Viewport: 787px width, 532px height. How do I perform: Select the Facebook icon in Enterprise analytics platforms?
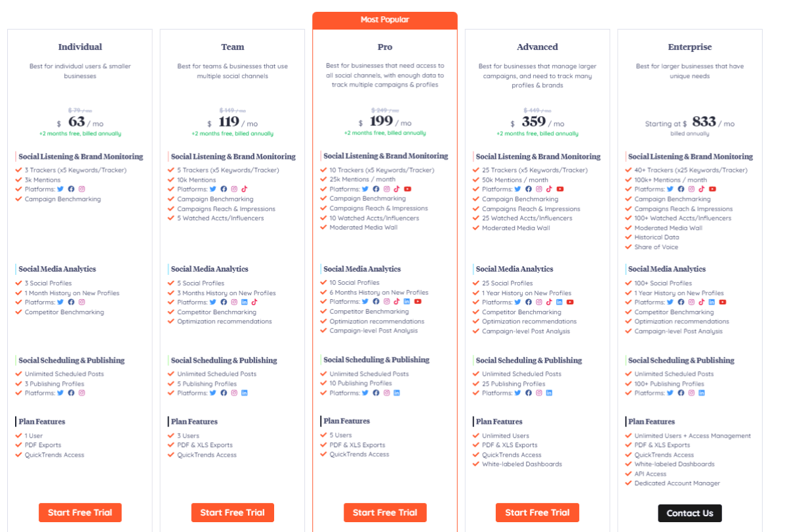click(x=680, y=302)
